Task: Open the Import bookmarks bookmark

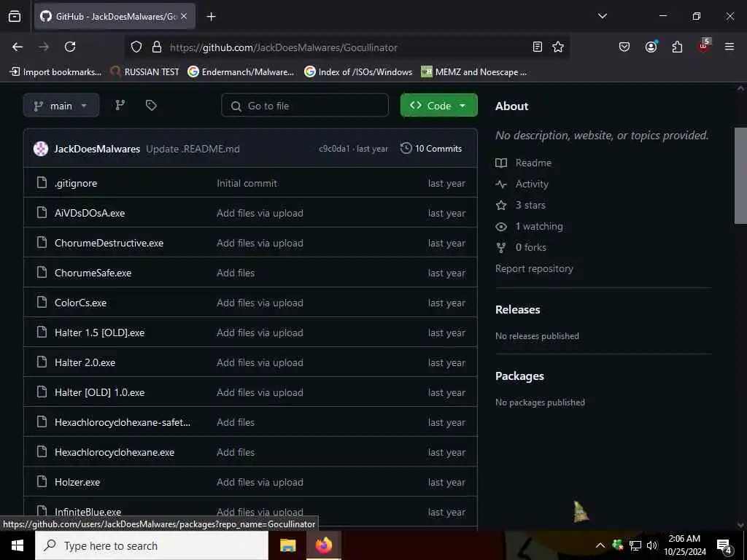Action: pyautogui.click(x=55, y=72)
